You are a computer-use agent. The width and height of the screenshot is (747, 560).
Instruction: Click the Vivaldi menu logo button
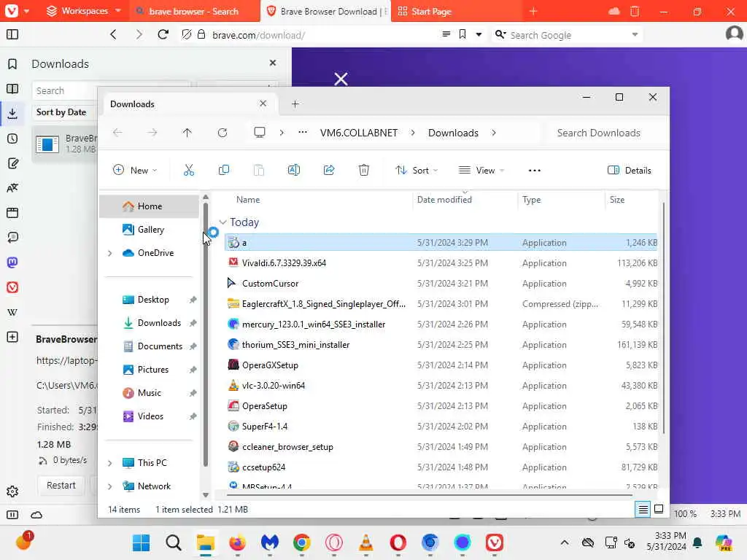(12, 10)
